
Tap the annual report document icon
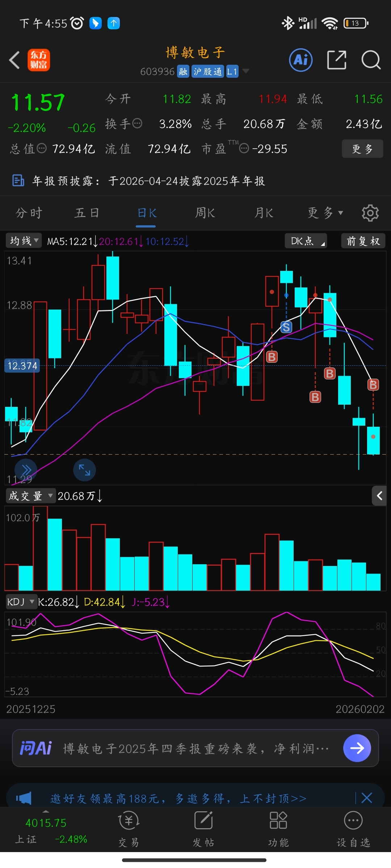point(18,180)
